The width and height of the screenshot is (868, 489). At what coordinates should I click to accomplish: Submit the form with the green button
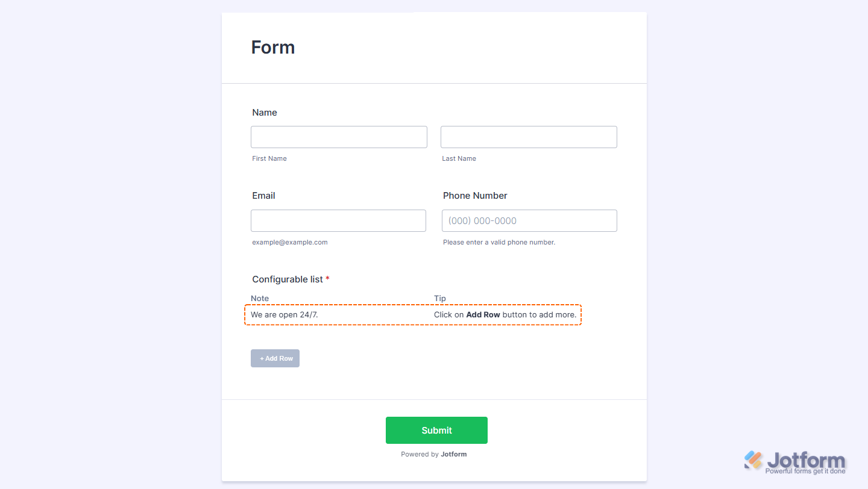(436, 430)
